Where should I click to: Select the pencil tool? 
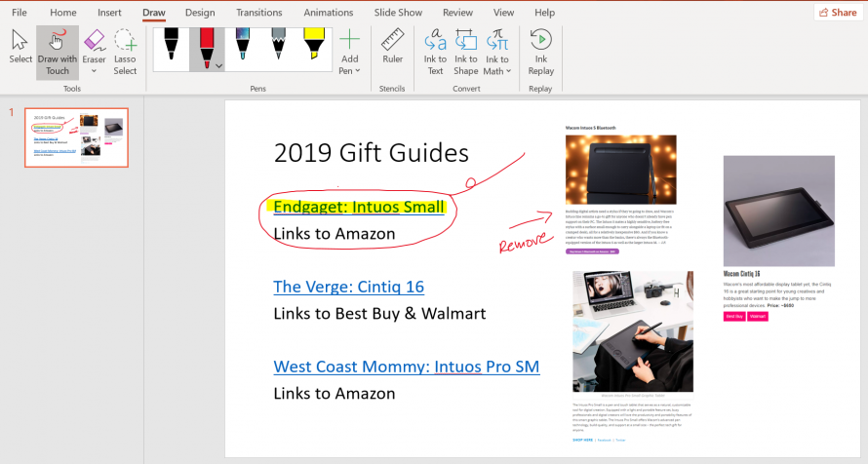[279, 43]
